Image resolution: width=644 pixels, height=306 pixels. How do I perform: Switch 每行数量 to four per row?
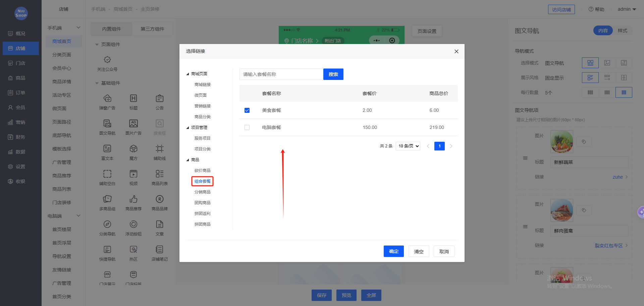pos(607,92)
